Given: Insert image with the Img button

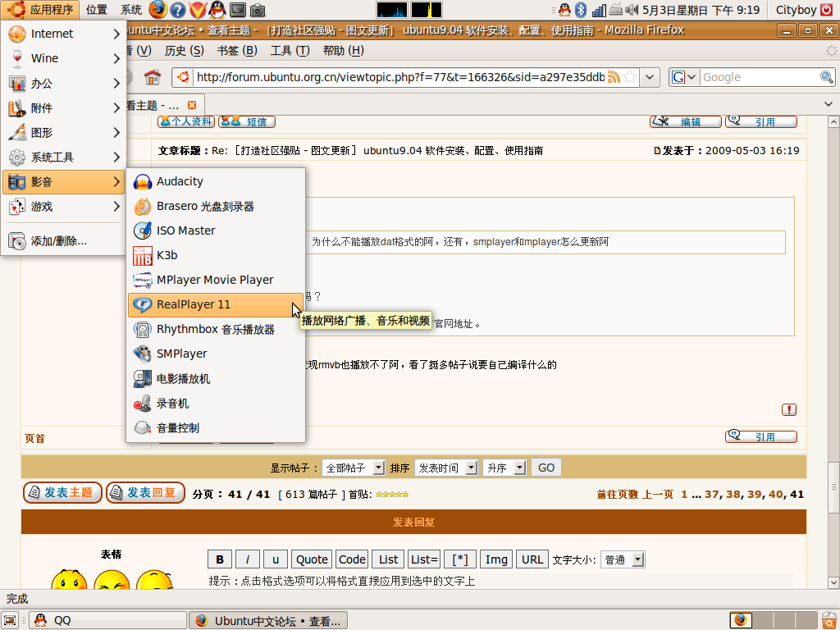Looking at the screenshot, I should [x=496, y=559].
